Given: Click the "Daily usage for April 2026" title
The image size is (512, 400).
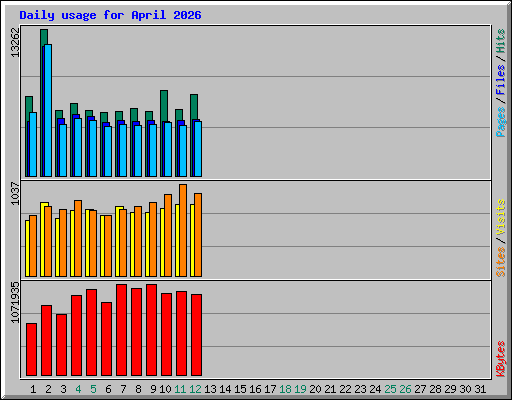Looking at the screenshot, I should click(110, 15).
